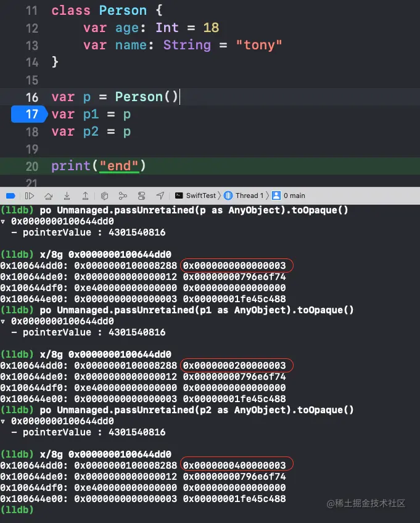Viewport: 420px width, 523px height.
Task: Click line number 18 in the gutter
Action: tap(31, 132)
